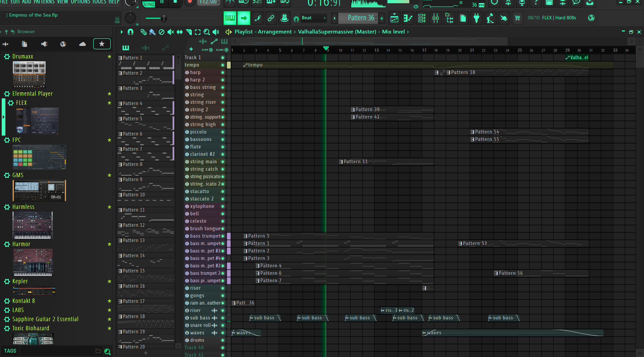644x357 pixels.
Task: Select the waves audio clip in the playlist
Action: 246,333
